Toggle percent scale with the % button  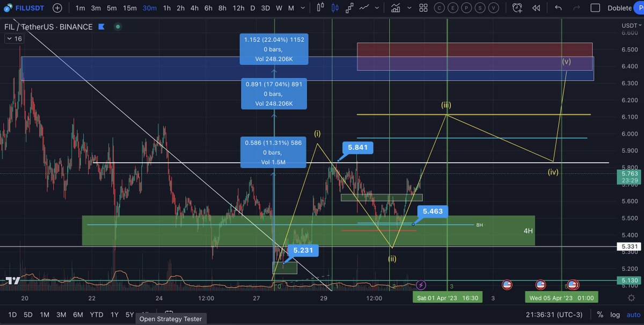600,314
